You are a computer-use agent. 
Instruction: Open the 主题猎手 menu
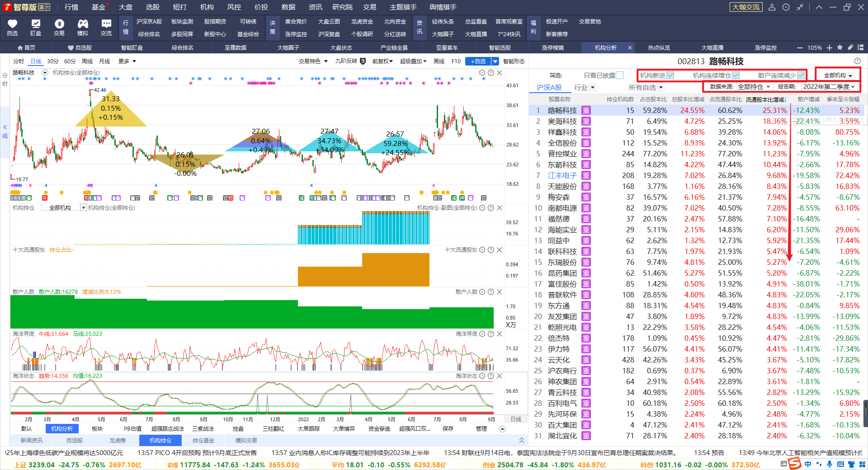[x=403, y=7]
